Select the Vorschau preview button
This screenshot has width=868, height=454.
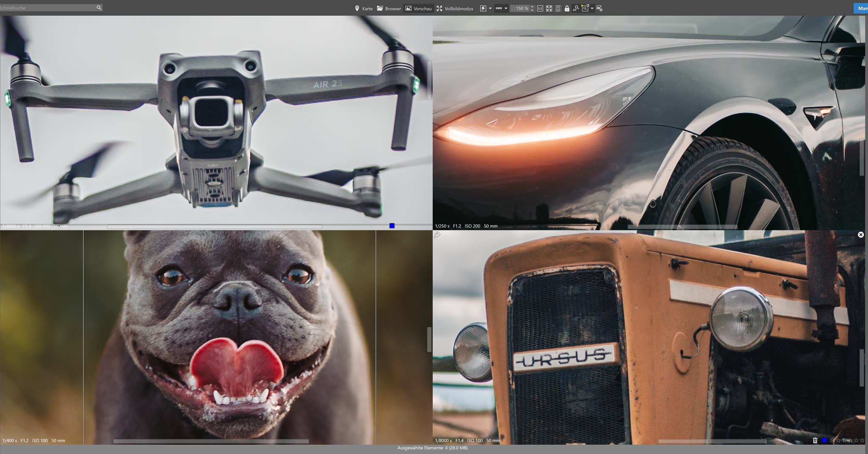pos(418,8)
